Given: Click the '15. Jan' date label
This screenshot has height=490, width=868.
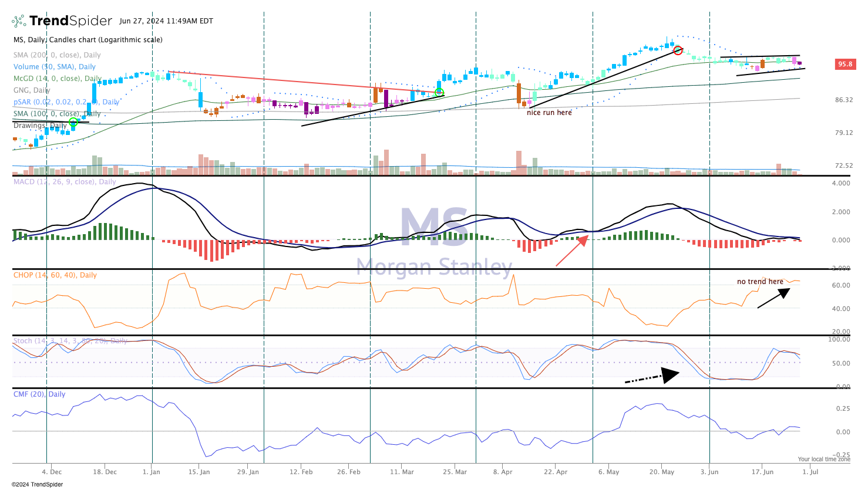Looking at the screenshot, I should (199, 472).
